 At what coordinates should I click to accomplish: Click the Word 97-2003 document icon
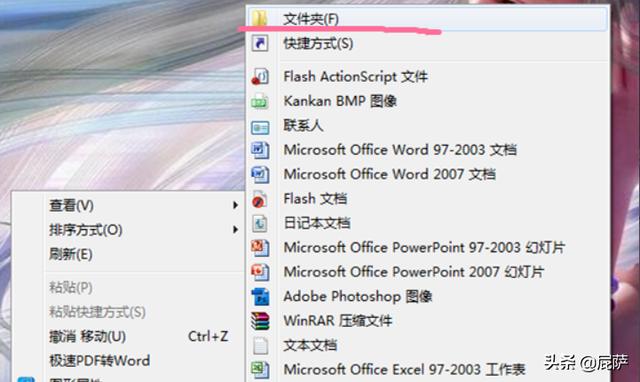pyautogui.click(x=260, y=150)
